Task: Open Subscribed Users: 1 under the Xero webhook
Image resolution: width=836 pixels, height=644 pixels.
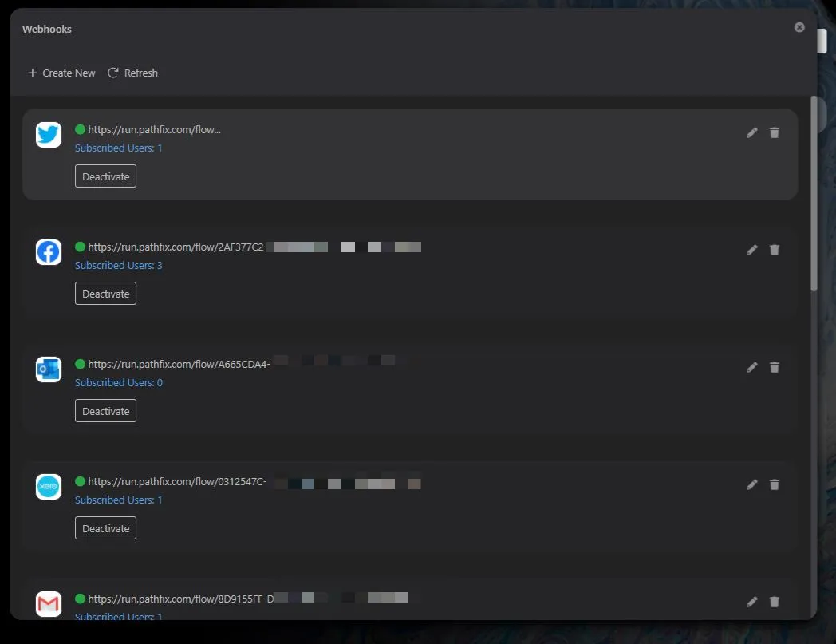Action: click(118, 500)
